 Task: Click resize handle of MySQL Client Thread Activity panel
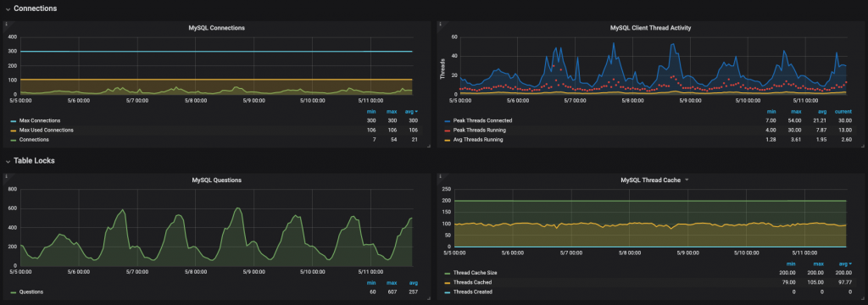pos(862,146)
